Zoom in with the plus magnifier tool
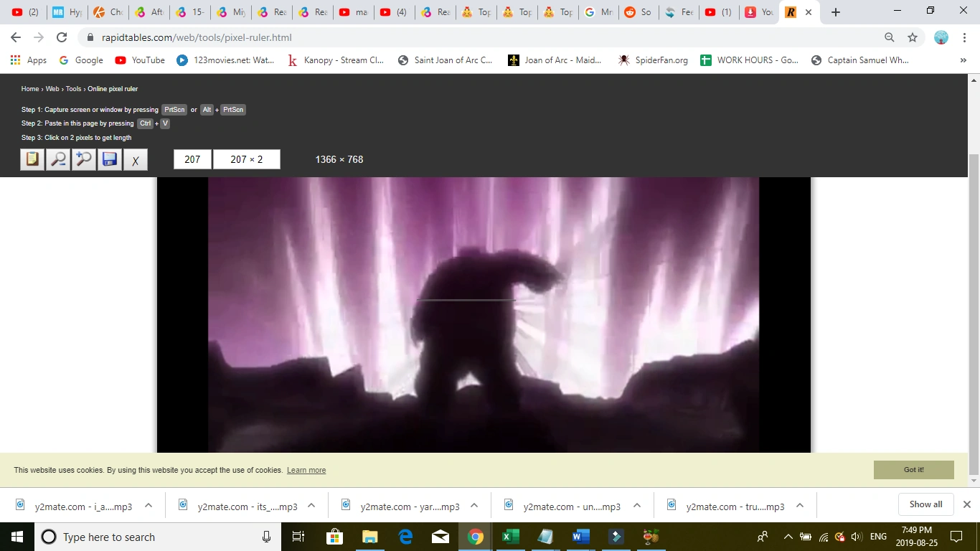Screen dimensions: 980x551 [x=84, y=159]
